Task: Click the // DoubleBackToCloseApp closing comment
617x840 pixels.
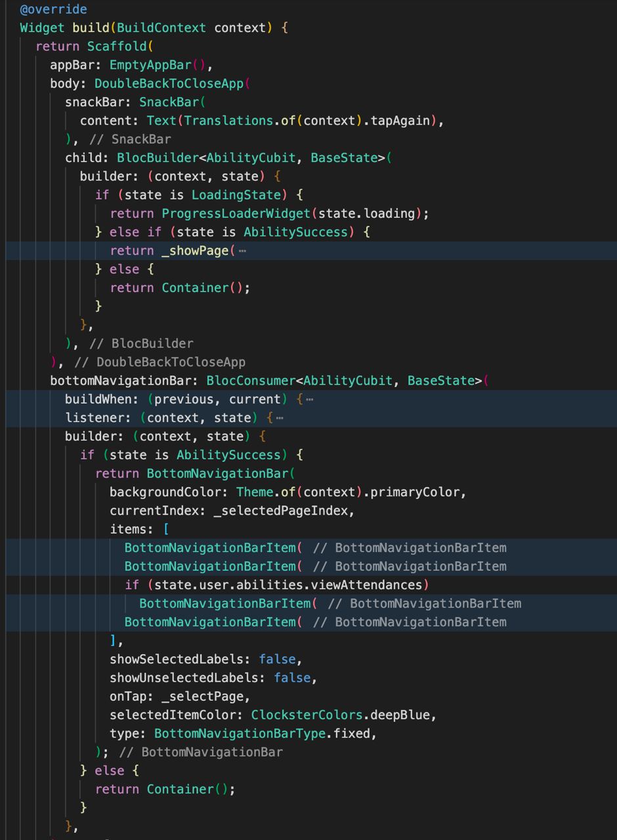Action: coord(160,362)
